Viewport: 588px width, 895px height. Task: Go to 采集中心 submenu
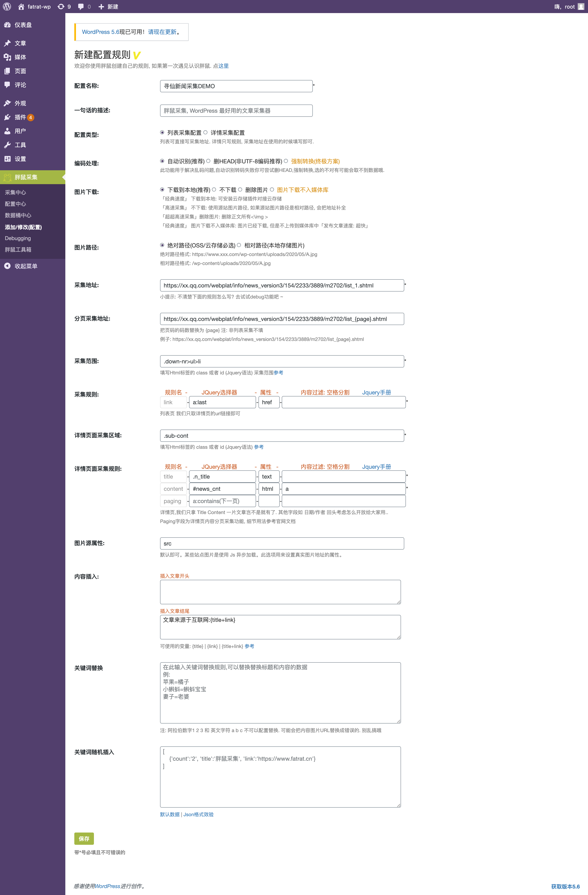15,193
